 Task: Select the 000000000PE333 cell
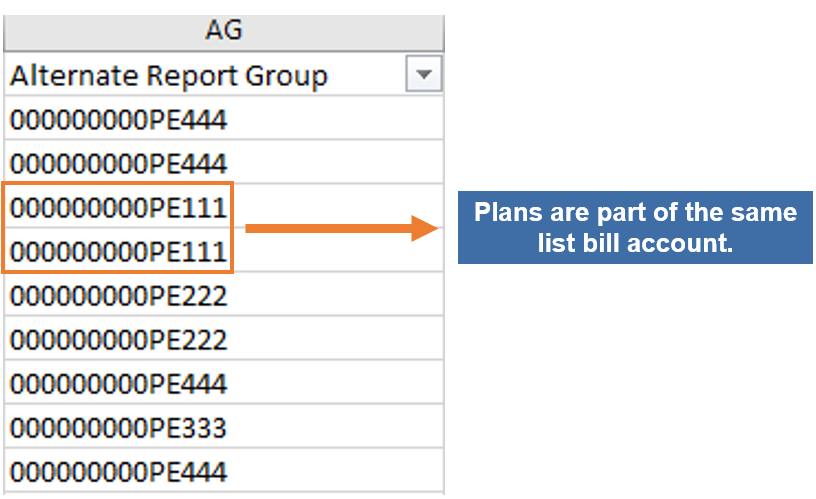point(120,427)
